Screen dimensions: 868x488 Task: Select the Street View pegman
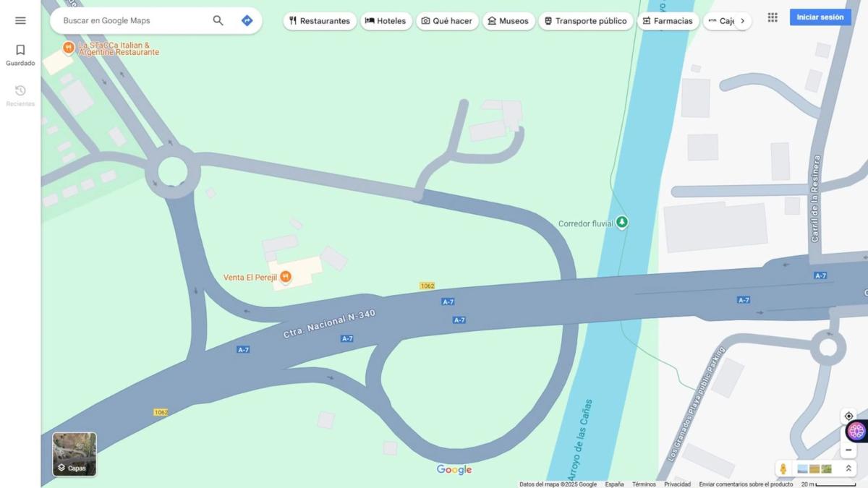783,468
